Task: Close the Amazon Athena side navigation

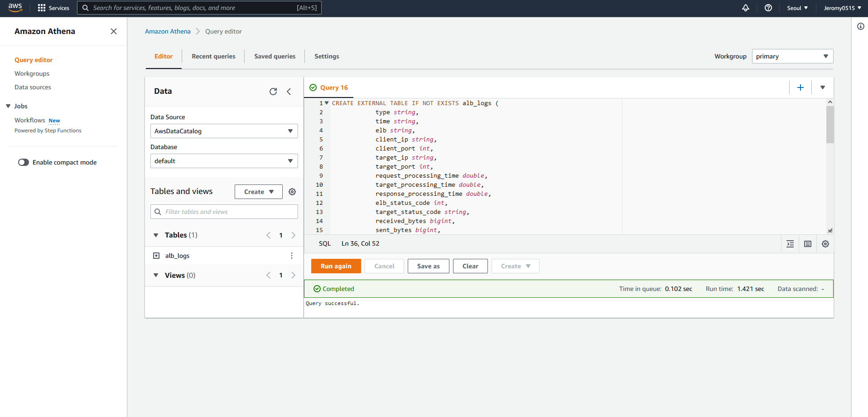Action: point(114,31)
